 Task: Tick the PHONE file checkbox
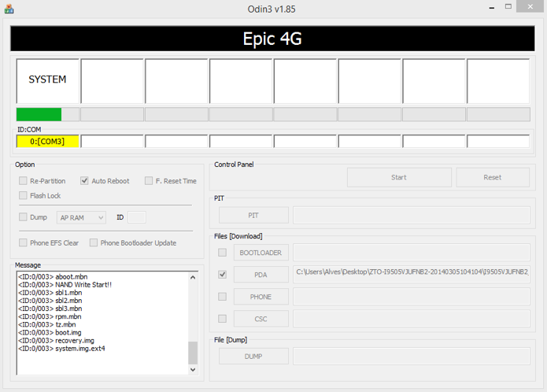point(222,297)
